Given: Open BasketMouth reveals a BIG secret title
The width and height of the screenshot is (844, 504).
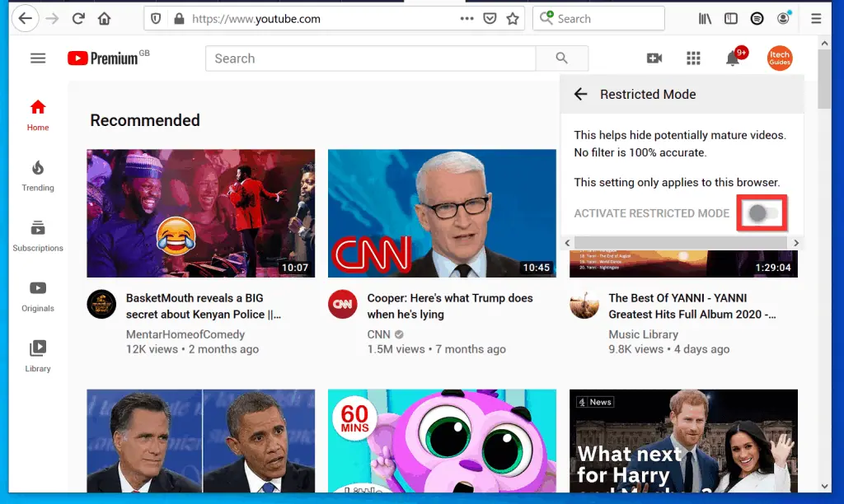Looking at the screenshot, I should 204,306.
